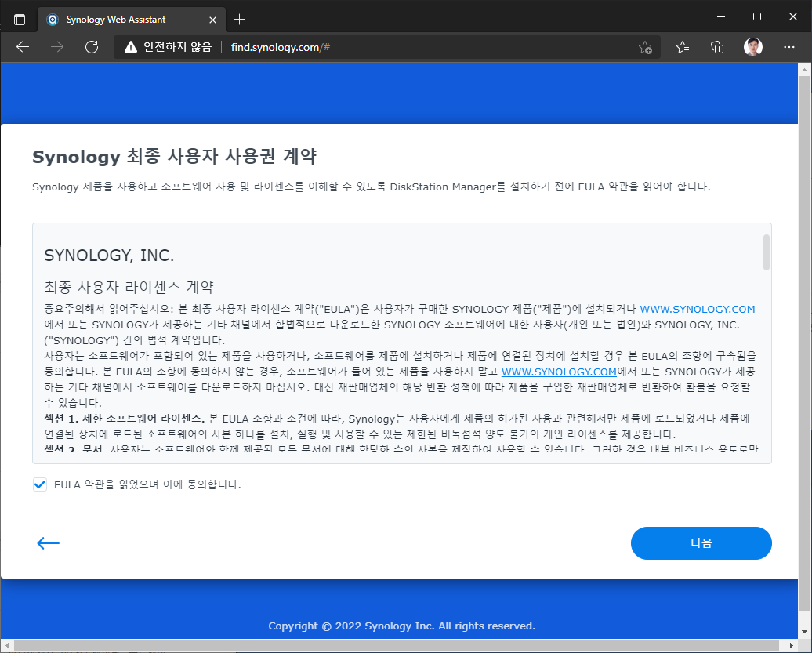Click the 다음 button
Screen dimensions: 812x653
point(701,542)
